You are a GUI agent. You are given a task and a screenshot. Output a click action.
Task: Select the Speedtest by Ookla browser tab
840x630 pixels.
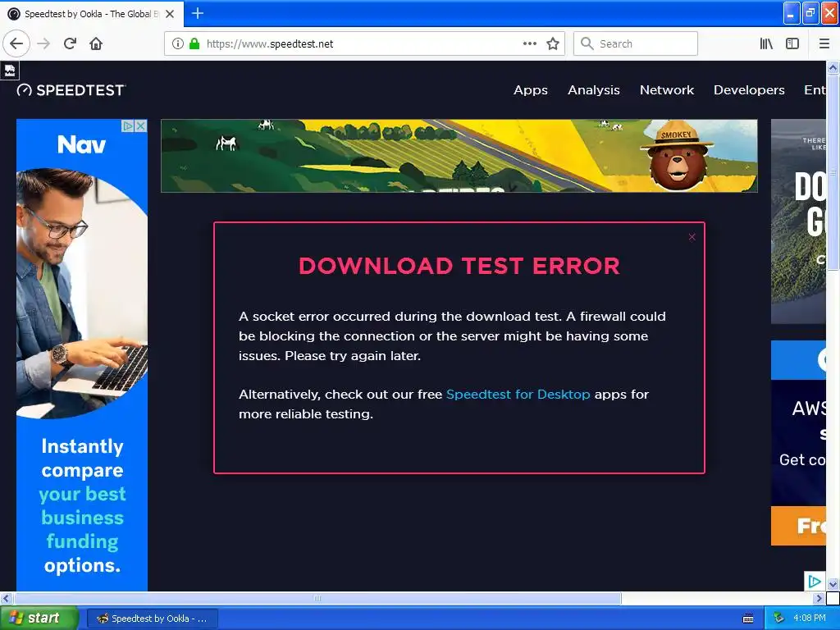(92, 14)
